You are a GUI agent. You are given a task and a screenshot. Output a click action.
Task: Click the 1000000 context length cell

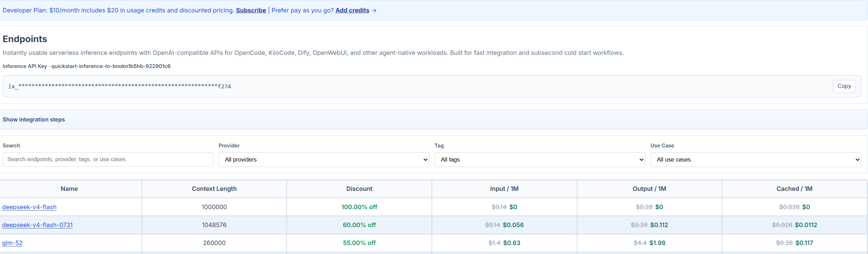214,207
